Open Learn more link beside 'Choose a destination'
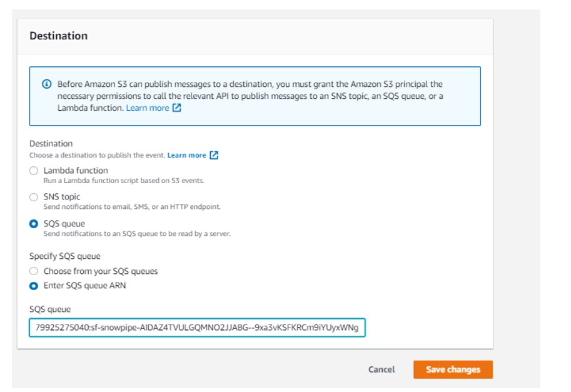Viewport: 571px width, 392px height. tap(186, 155)
